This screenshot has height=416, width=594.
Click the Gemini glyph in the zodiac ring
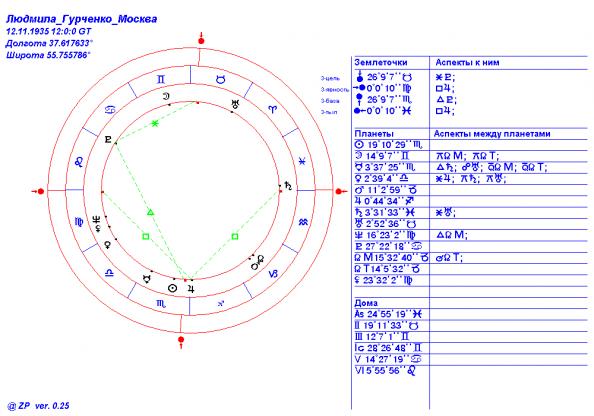161,80
